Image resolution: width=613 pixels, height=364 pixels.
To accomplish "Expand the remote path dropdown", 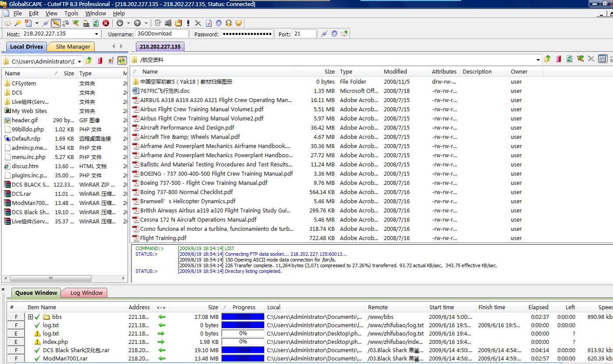I will click(538, 60).
